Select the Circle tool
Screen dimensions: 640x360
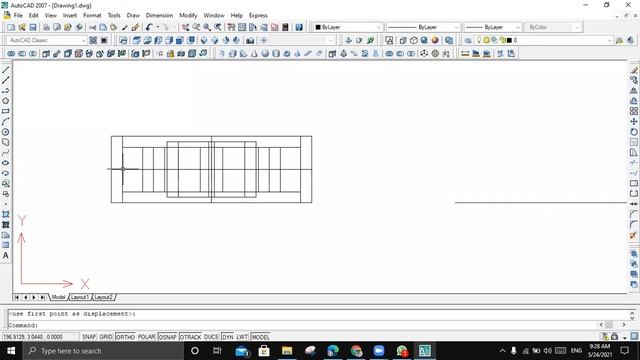point(6,132)
